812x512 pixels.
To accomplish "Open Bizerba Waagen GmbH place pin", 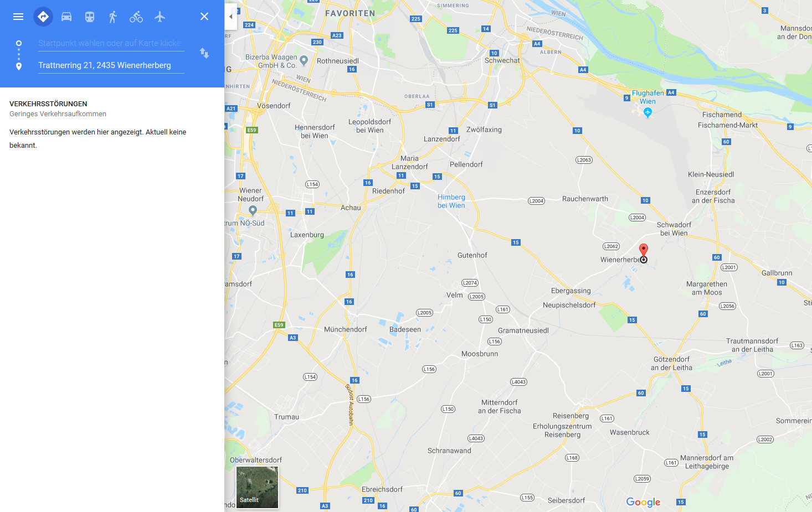I will tap(304, 60).
